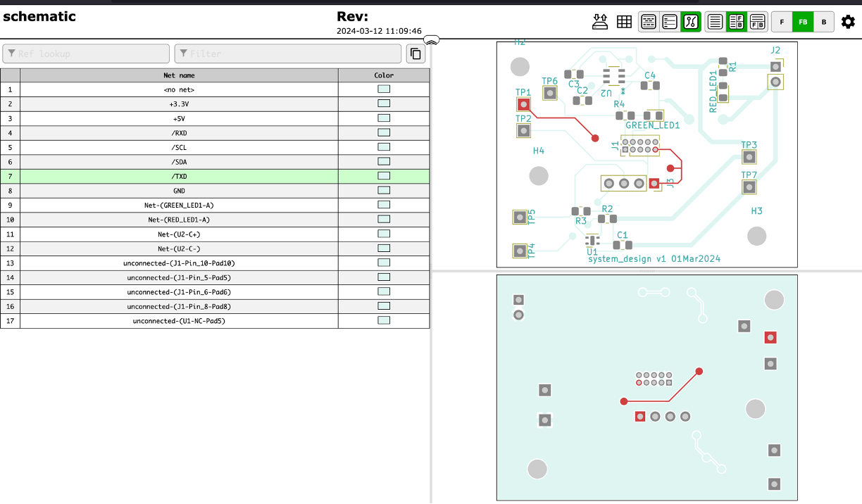The image size is (862, 504).
Task: Click the Ref lookup input field
Action: pyautogui.click(x=86, y=54)
